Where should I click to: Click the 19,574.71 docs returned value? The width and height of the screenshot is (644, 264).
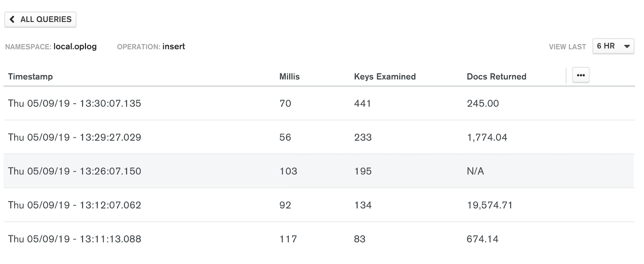(x=490, y=205)
